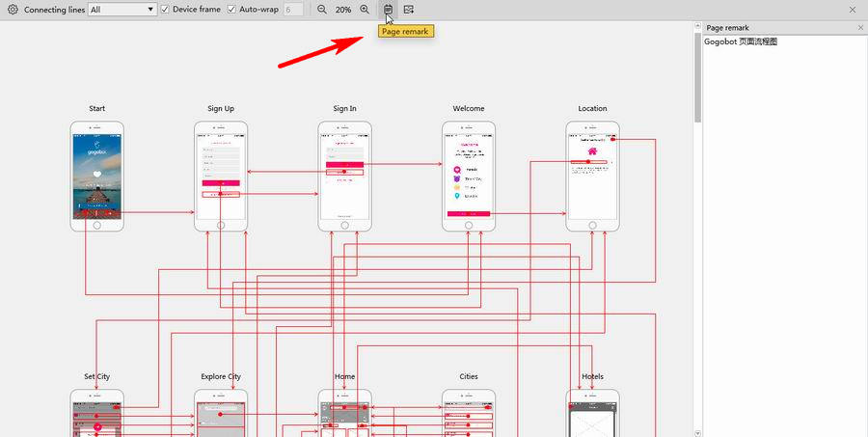The width and height of the screenshot is (868, 437).
Task: Select the Welcome screen thumbnail
Action: (469, 177)
